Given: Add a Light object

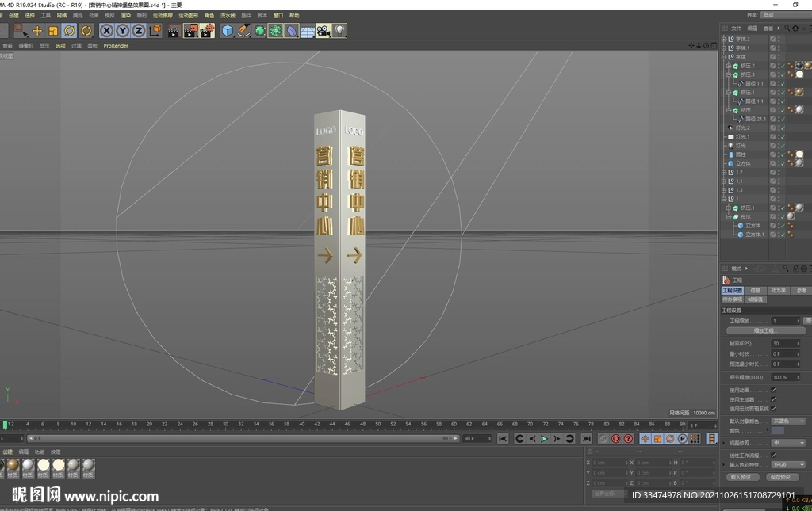Looking at the screenshot, I should [339, 31].
